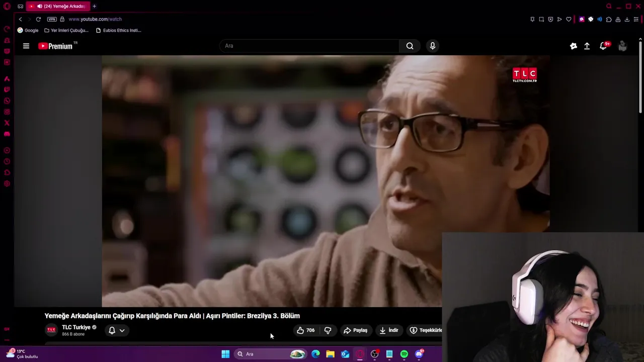This screenshot has width=644, height=362.
Task: Focus the youtube.com/watch address field
Action: click(x=95, y=19)
